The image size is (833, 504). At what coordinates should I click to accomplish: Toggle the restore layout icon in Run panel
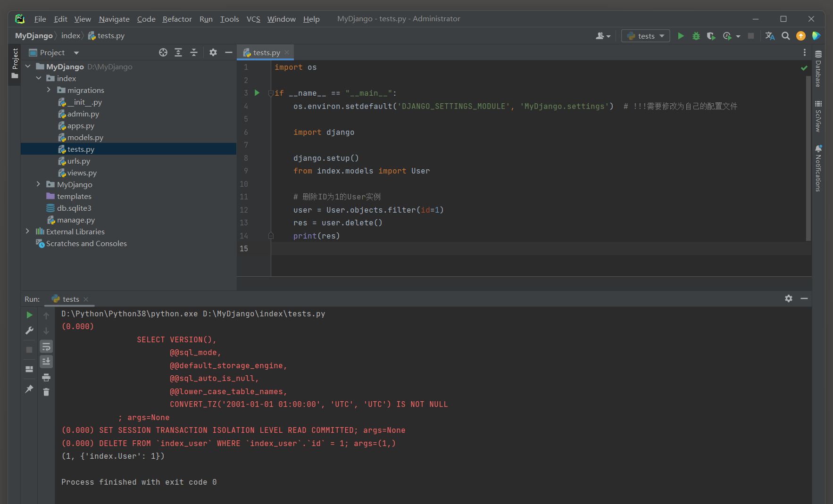(x=29, y=369)
